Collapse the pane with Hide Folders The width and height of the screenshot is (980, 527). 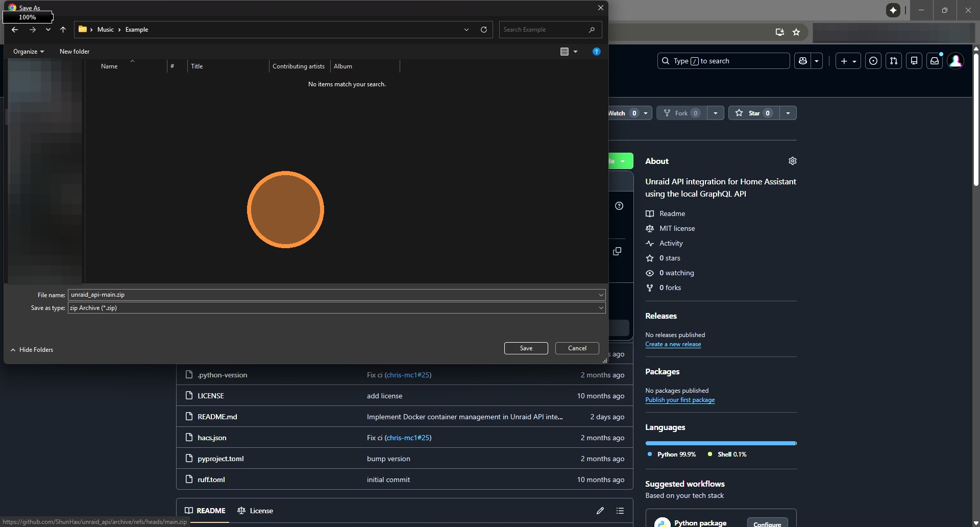pos(32,350)
